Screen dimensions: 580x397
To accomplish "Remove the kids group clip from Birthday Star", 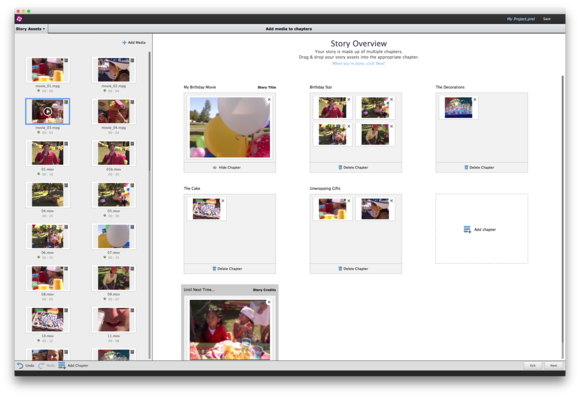I will pyautogui.click(x=348, y=126).
